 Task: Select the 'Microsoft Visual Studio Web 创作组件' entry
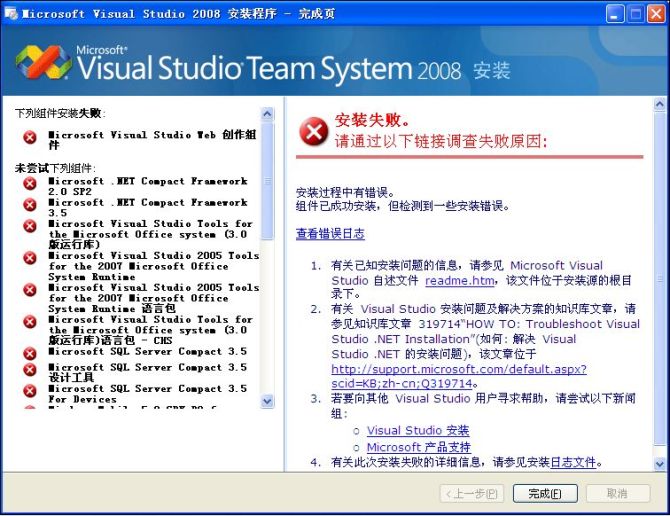[152, 140]
